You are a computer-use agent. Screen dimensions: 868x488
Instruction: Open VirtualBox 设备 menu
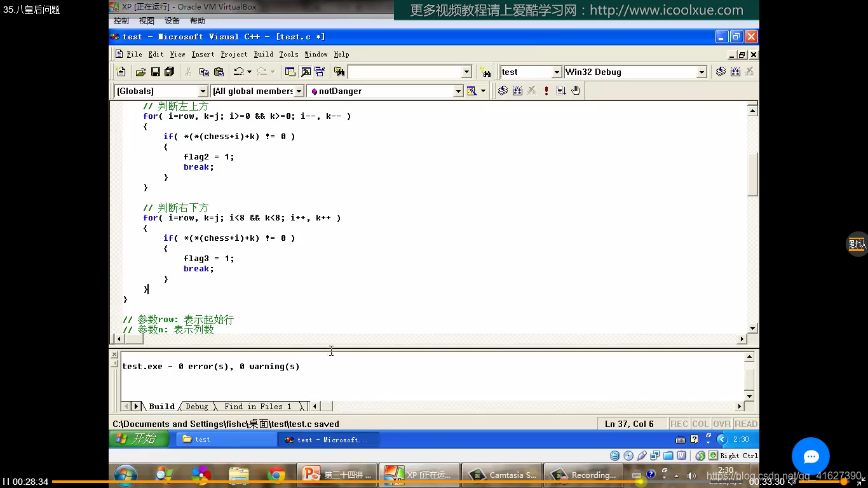pyautogui.click(x=172, y=21)
